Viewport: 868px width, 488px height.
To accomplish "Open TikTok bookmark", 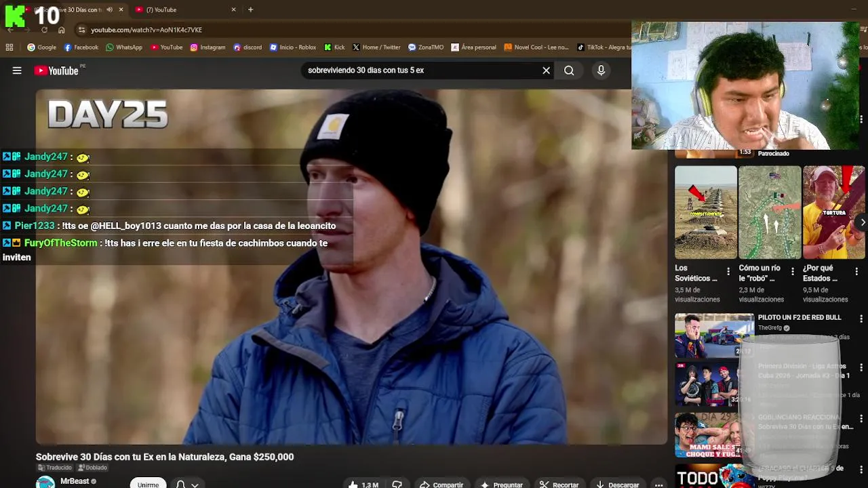I will click(604, 47).
